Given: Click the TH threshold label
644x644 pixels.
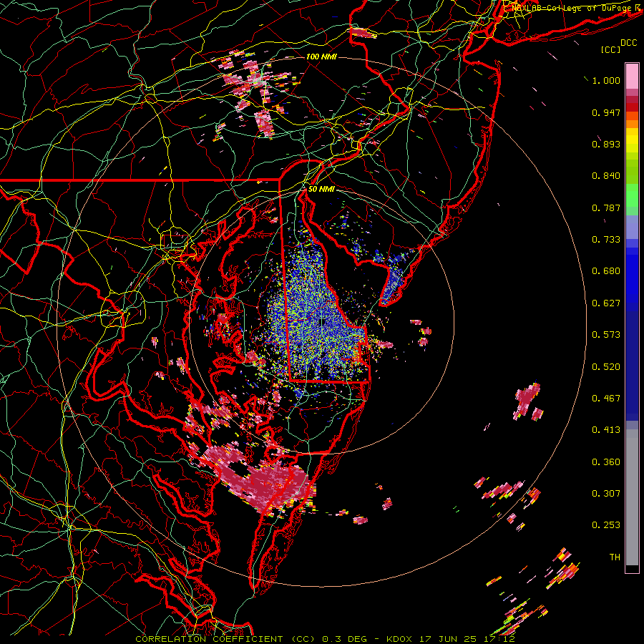Looking at the screenshot, I should [615, 557].
